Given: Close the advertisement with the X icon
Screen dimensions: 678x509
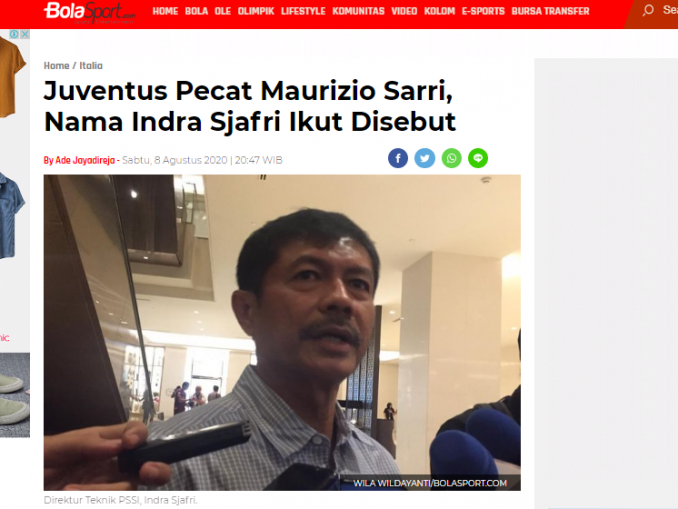Looking at the screenshot, I should tap(25, 34).
